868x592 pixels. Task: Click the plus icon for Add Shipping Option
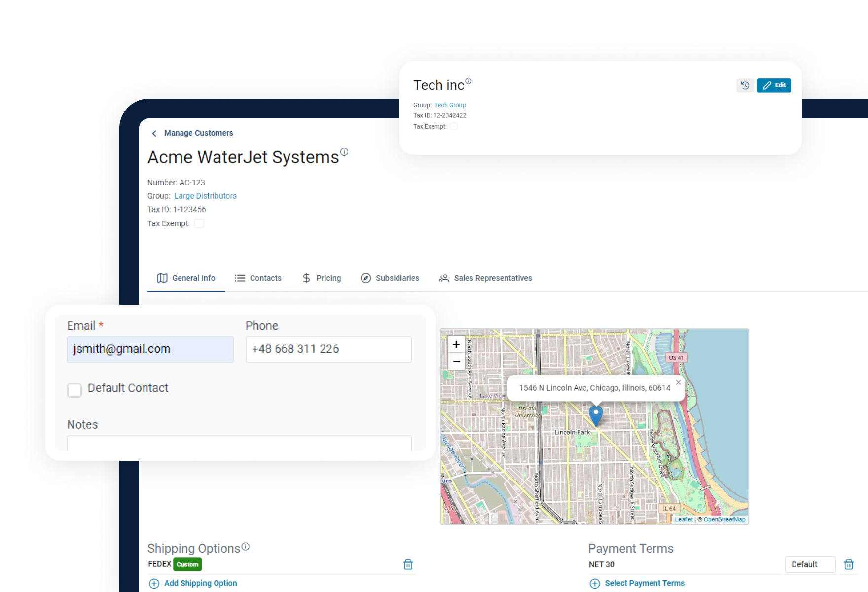coord(154,584)
